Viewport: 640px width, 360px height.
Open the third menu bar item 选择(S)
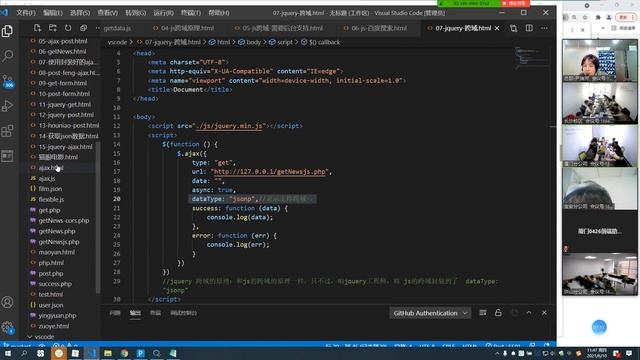tap(80, 13)
